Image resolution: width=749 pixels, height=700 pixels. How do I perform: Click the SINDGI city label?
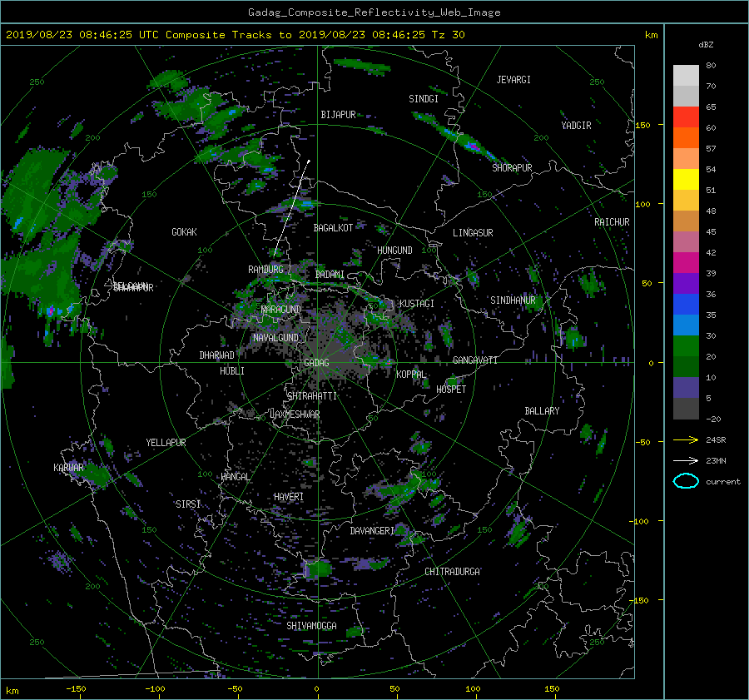coord(424,99)
